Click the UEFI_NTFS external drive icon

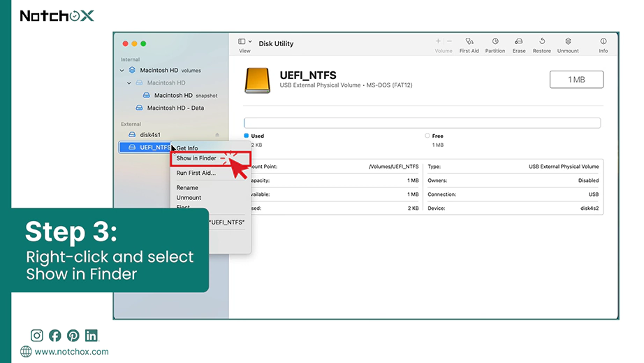click(258, 80)
